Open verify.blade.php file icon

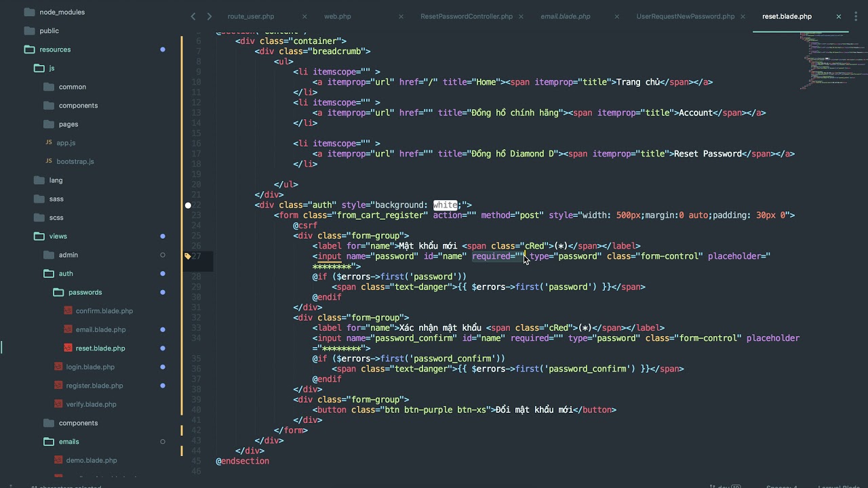pos(59,404)
